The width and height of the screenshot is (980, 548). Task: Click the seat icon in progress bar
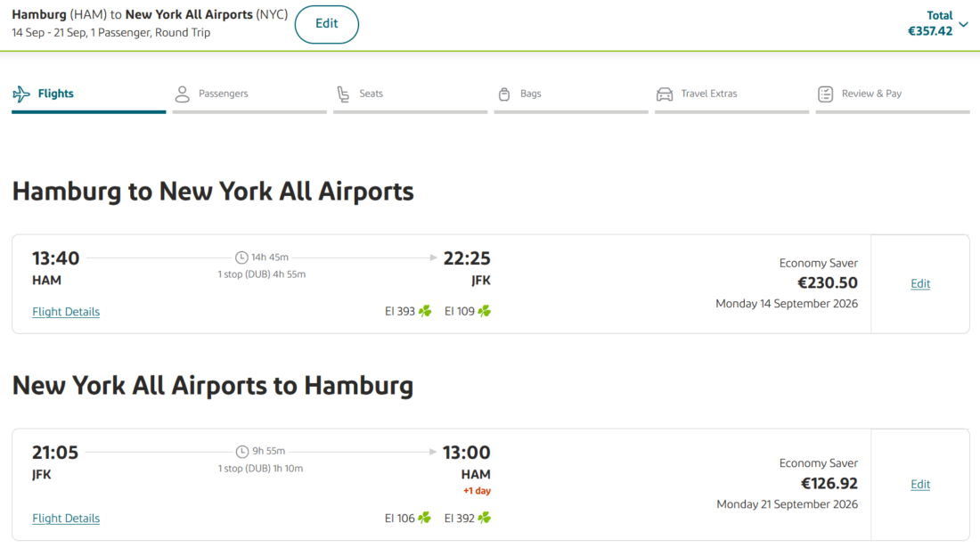coord(343,94)
